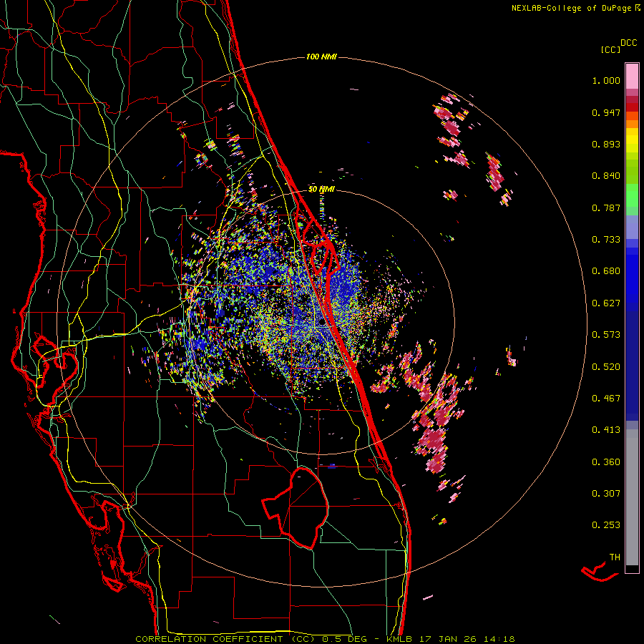Select the 0.893 value on the scale
This screenshot has height=644, width=644.
click(606, 144)
